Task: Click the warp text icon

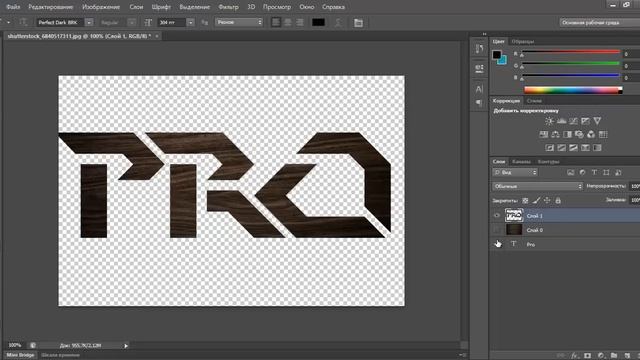Action: point(338,22)
